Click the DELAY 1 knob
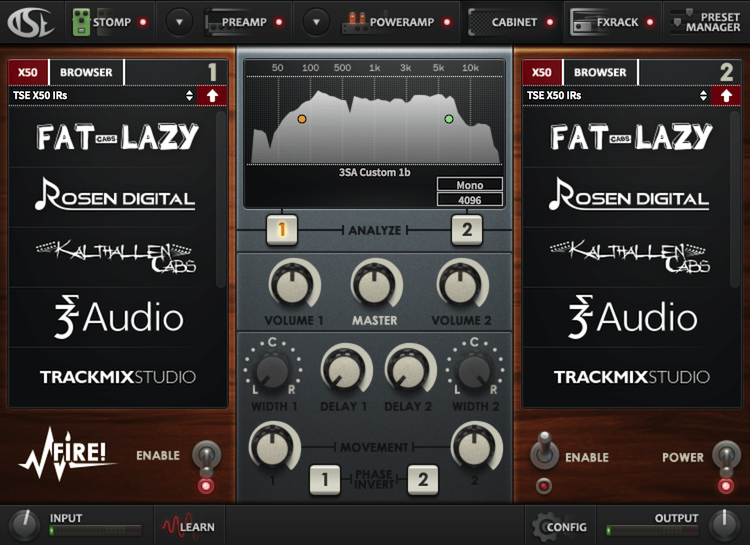 coord(344,370)
